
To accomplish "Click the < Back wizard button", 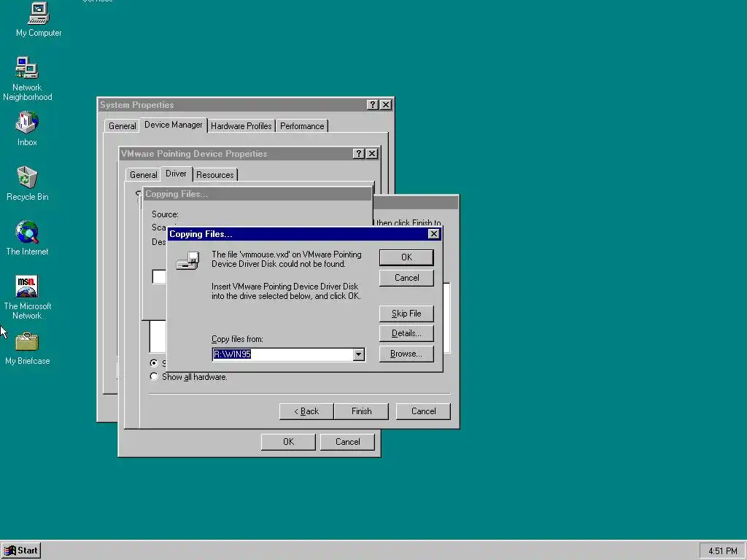I will point(306,411).
